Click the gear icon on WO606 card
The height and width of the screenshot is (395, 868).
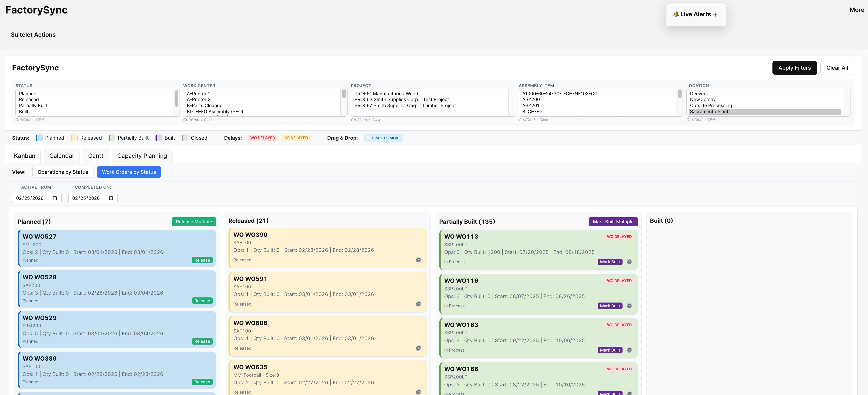418,348
